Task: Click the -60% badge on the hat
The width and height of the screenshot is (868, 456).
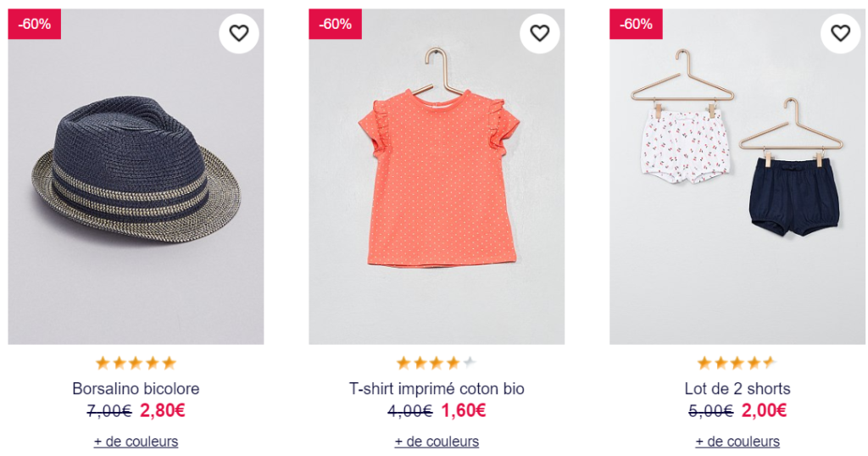Action: click(35, 24)
